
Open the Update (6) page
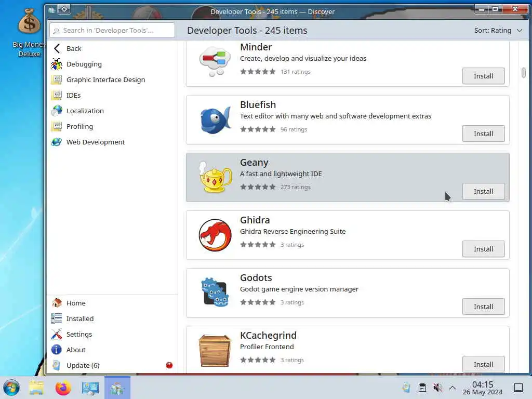(112, 365)
